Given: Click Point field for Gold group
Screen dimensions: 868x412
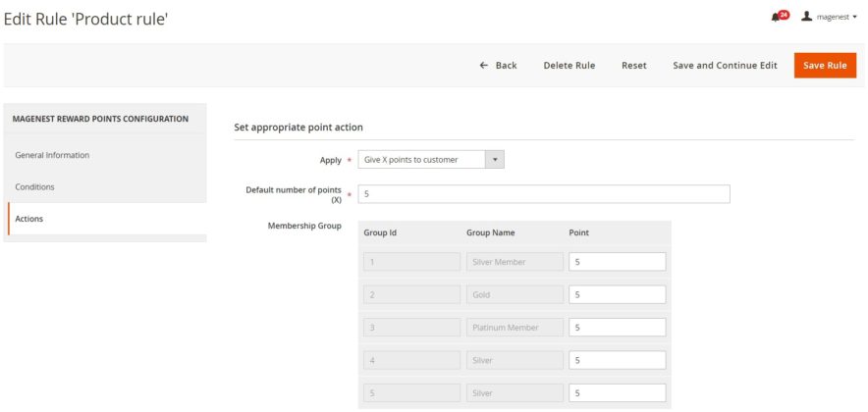Looking at the screenshot, I should click(x=617, y=294).
